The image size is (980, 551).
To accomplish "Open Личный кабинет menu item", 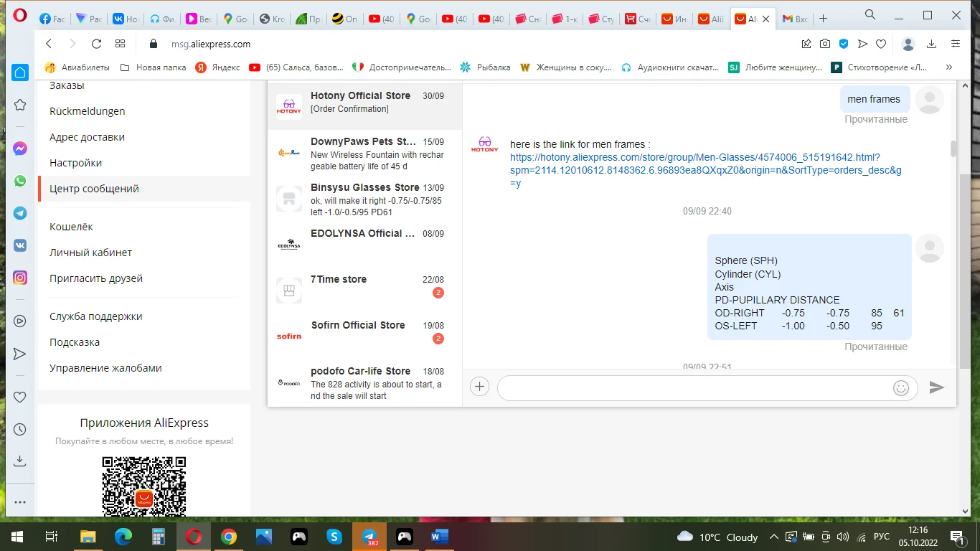I will (90, 253).
